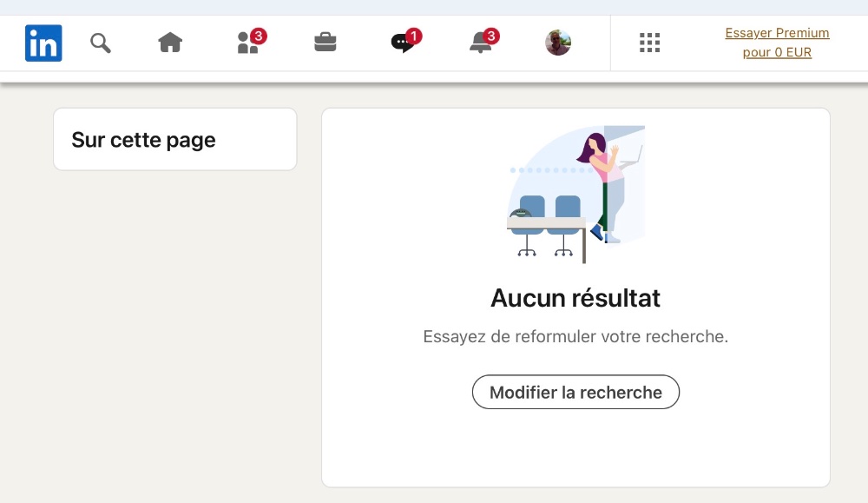Click the red badge on My Network
Image resolution: width=868 pixels, height=503 pixels.
[x=259, y=36]
